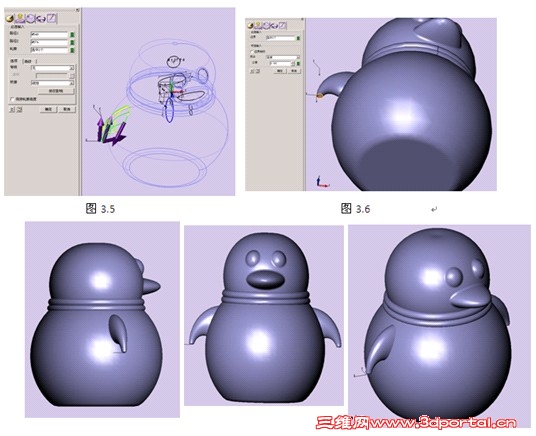Focus the required input field in Figure 3.6 panel
536x436 pixels.
pos(280,38)
